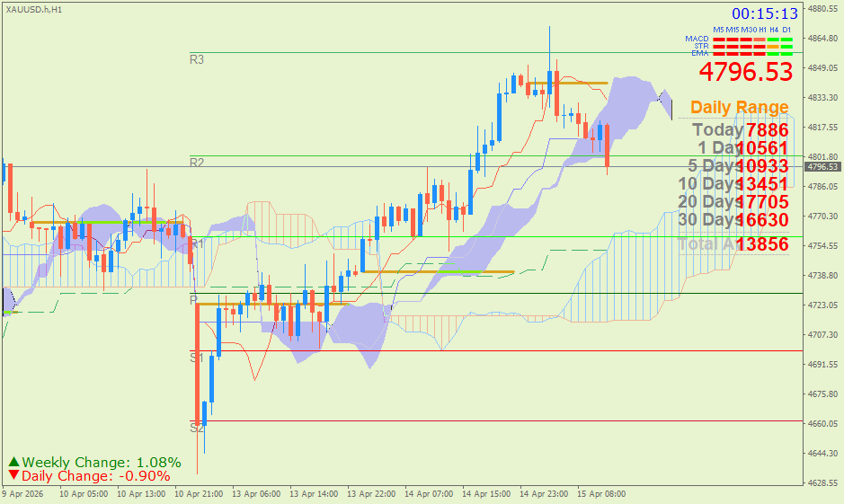Select the M30 timeframe column label
This screenshot has height=504, width=844.
click(750, 30)
